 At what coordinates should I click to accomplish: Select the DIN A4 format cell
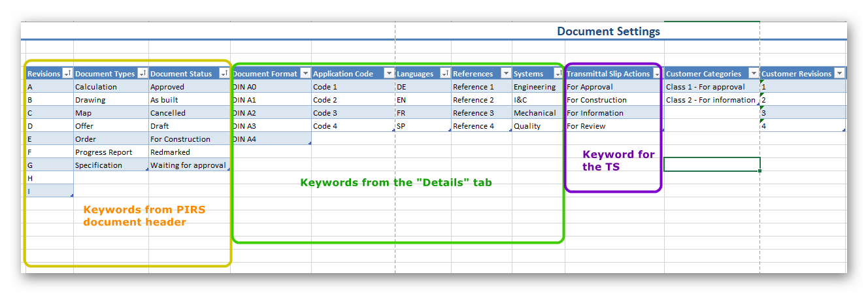coord(271,139)
